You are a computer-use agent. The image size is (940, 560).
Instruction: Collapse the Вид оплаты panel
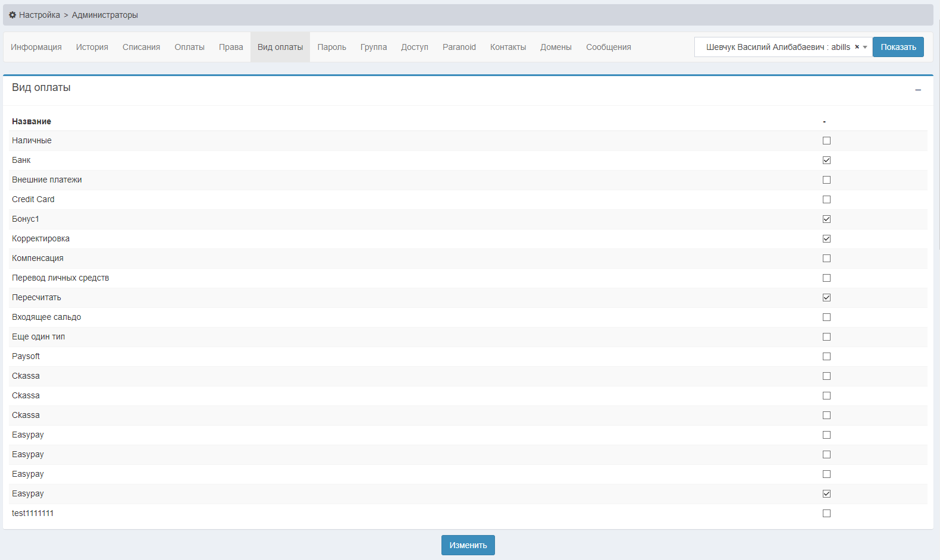[918, 90]
